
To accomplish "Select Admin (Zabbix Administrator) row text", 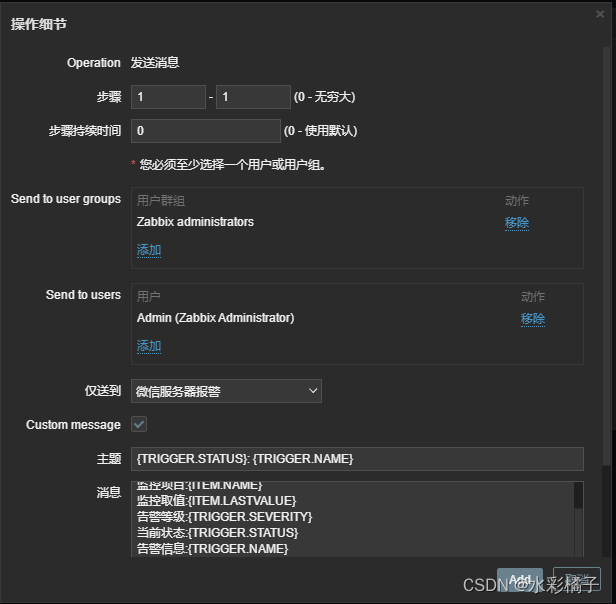I will [215, 318].
